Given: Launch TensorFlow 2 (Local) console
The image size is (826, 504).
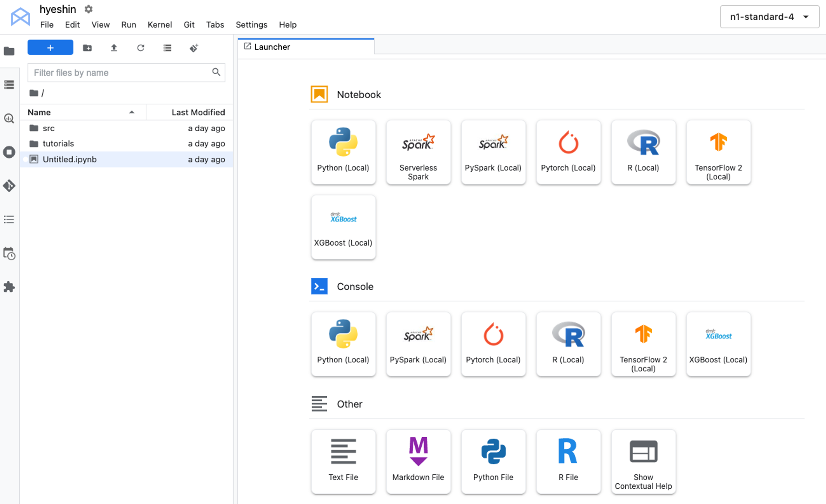Looking at the screenshot, I should pyautogui.click(x=643, y=344).
